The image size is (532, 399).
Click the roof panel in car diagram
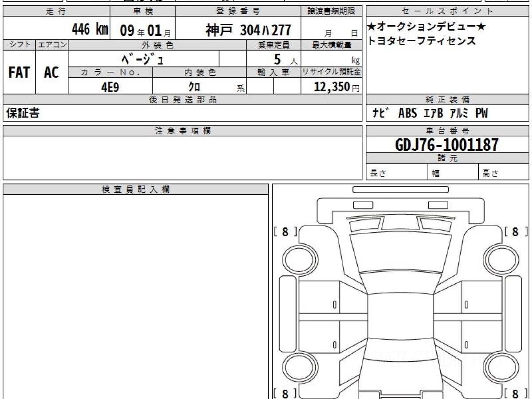400,316
